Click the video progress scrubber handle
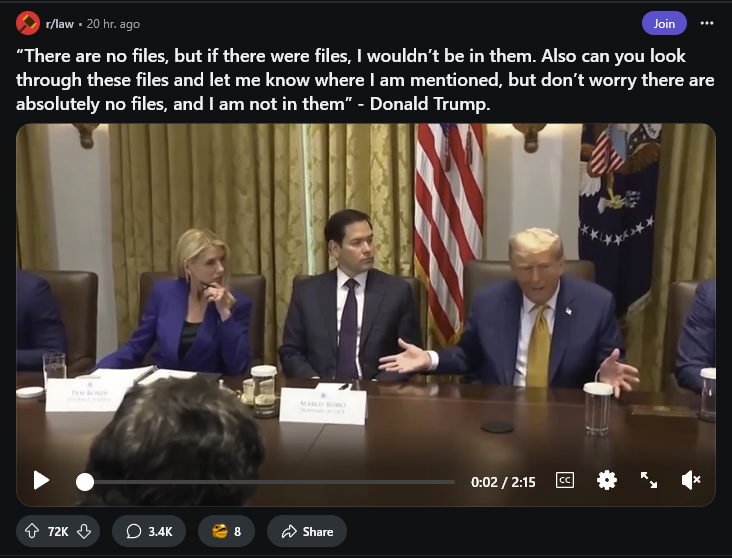Image resolution: width=732 pixels, height=558 pixels. 85,482
